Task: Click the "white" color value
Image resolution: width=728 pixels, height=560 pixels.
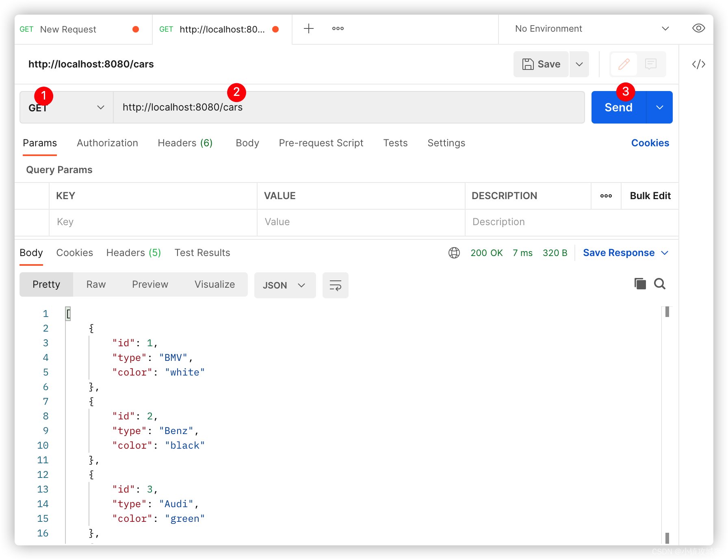Action: 185,372
